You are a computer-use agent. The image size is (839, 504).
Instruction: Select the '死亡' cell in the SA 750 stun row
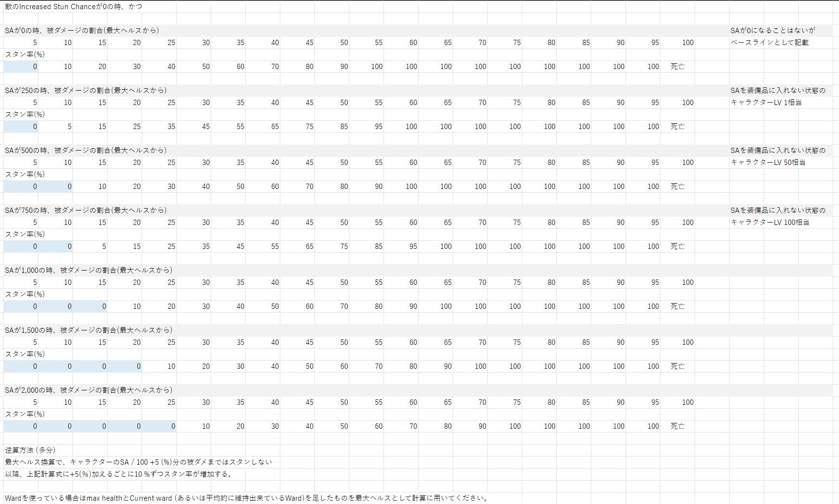click(678, 246)
